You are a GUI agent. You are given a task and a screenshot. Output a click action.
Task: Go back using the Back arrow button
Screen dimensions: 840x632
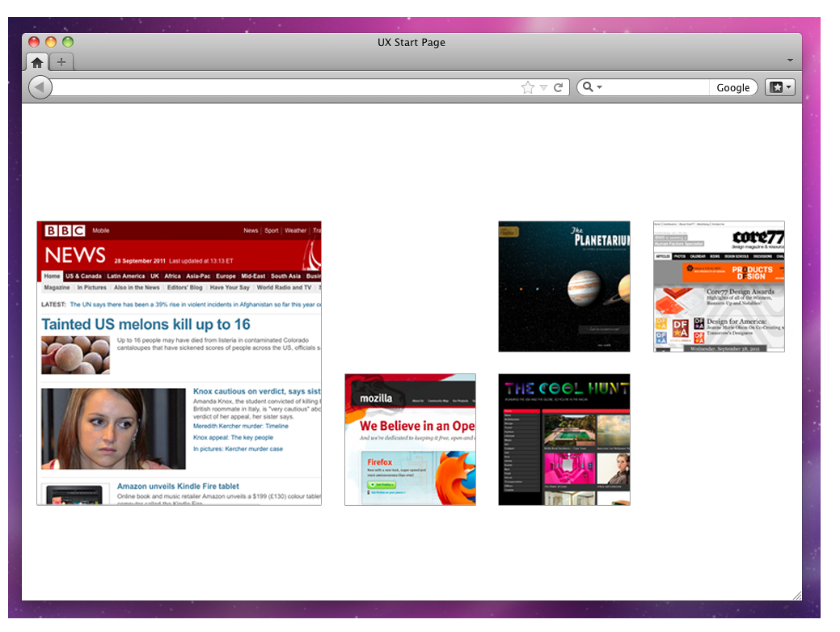[40, 87]
